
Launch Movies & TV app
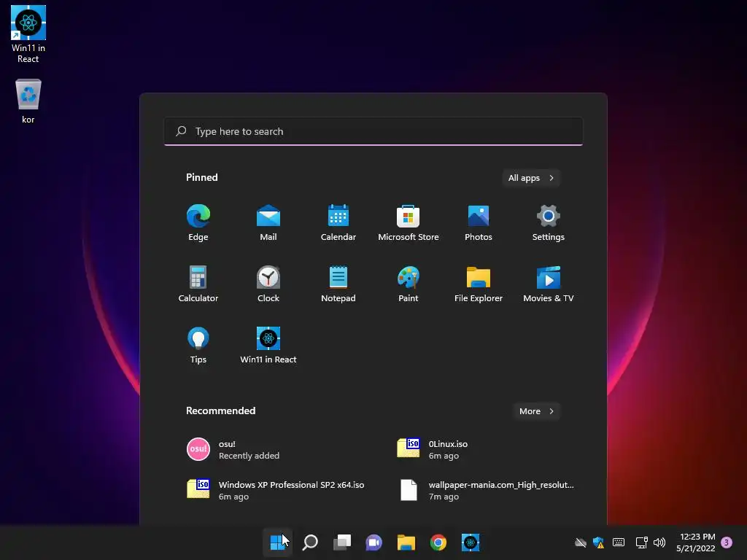549,284
